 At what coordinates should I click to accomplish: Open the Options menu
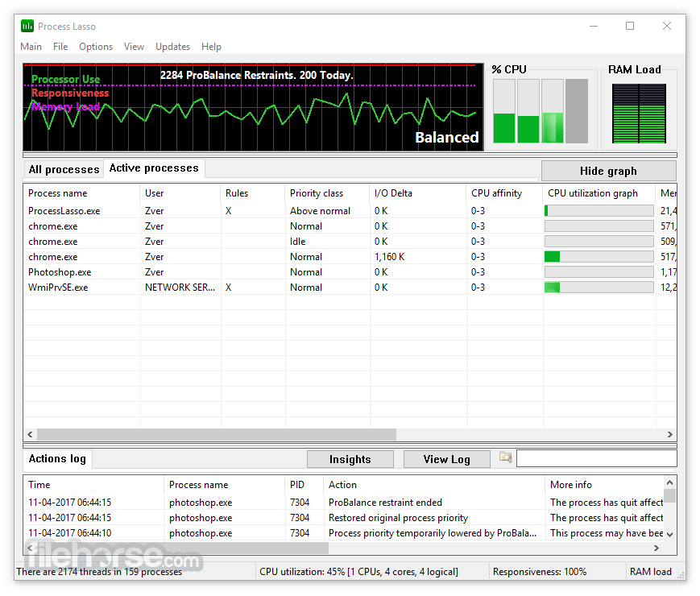96,47
